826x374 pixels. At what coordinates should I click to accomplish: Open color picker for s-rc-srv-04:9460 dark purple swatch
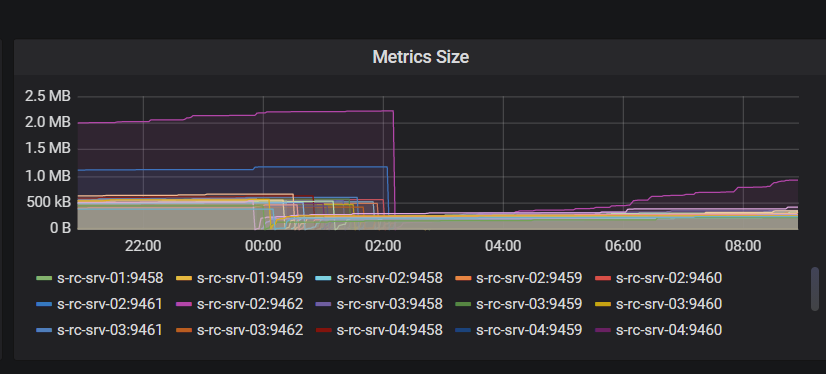point(603,330)
